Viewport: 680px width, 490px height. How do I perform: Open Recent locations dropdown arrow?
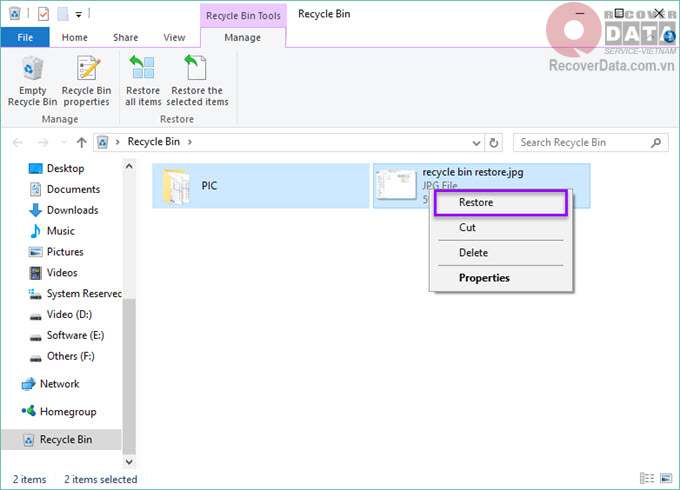(63, 142)
